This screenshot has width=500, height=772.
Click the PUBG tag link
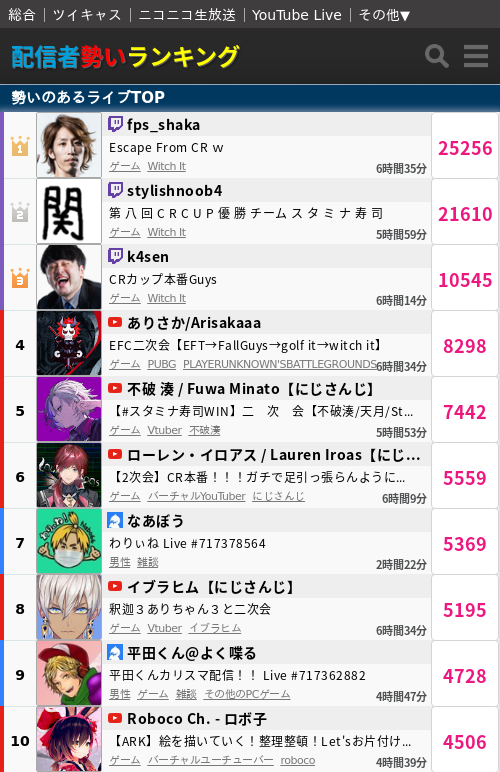coord(162,364)
